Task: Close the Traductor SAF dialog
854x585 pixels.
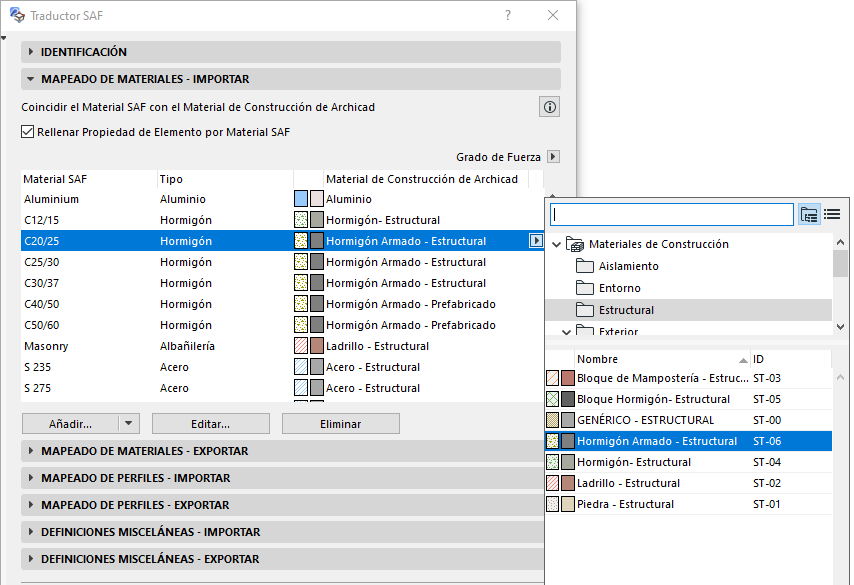Action: [x=553, y=15]
